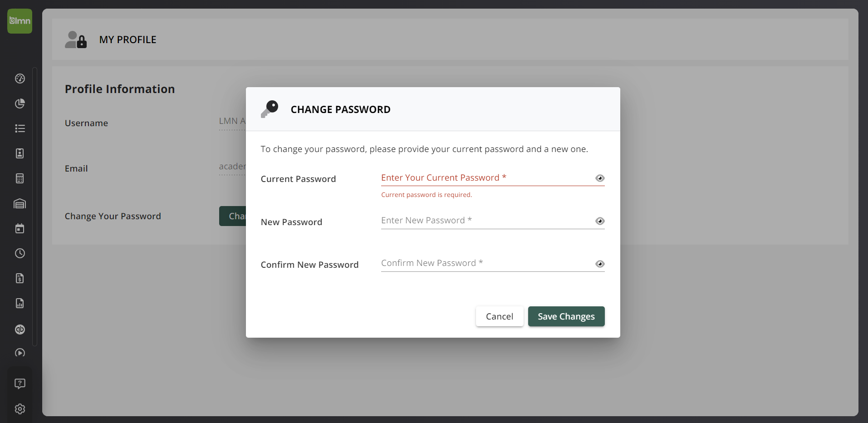
Task: Toggle visibility of Confirm New Password field
Action: click(600, 263)
